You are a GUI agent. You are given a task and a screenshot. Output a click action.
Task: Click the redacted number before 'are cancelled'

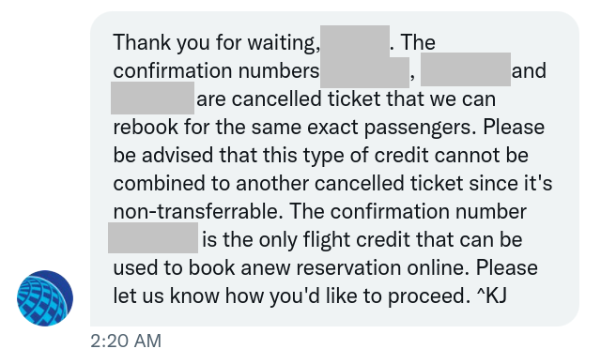pyautogui.click(x=152, y=98)
